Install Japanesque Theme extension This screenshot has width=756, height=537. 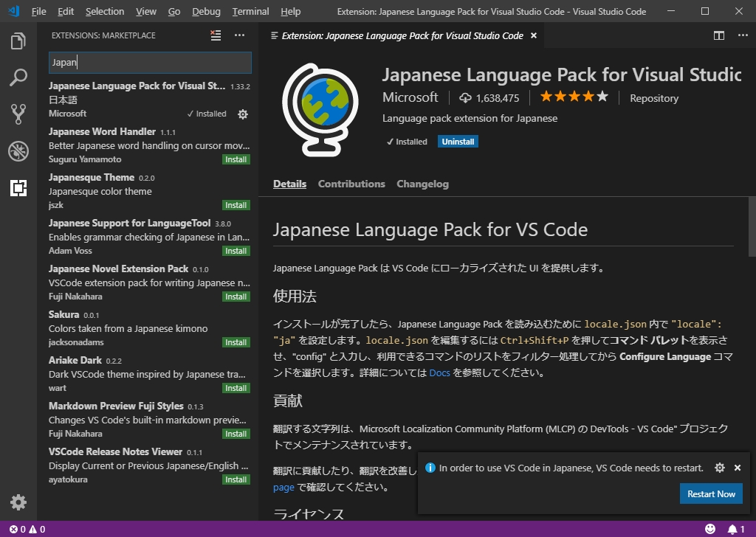point(236,205)
